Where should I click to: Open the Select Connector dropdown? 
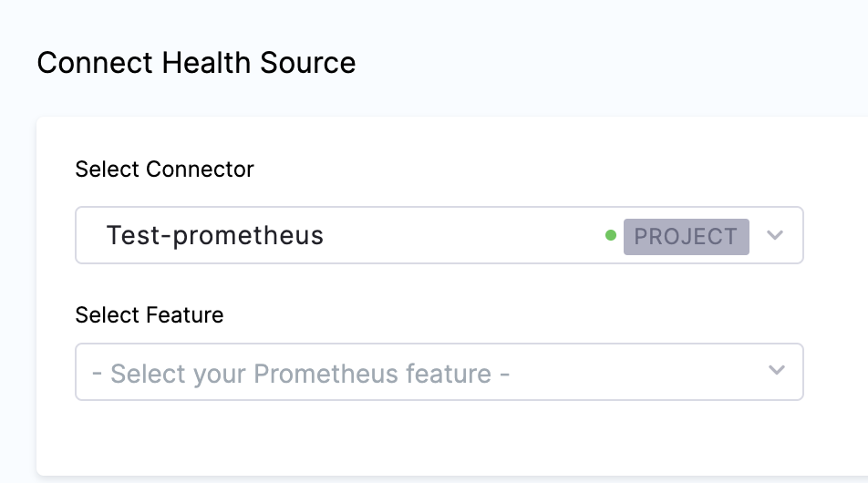(438, 235)
